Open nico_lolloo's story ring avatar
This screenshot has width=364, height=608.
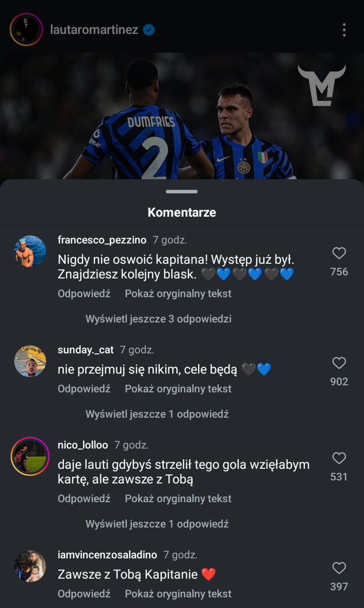tap(30, 456)
